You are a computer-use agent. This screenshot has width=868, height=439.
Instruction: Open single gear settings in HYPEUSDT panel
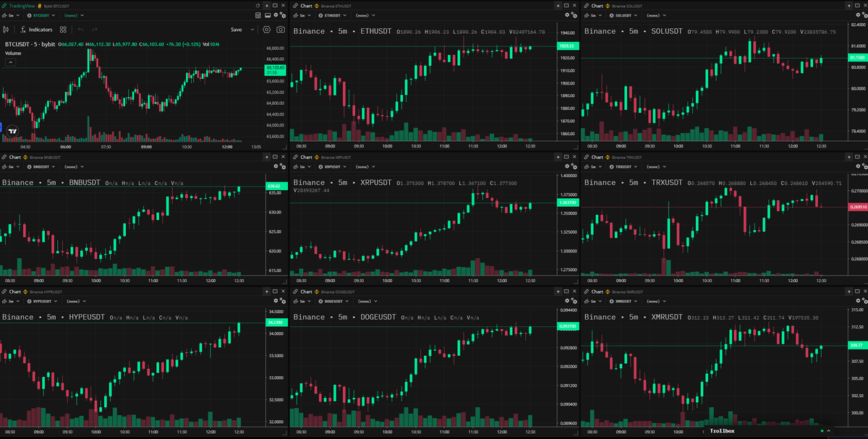(x=275, y=301)
